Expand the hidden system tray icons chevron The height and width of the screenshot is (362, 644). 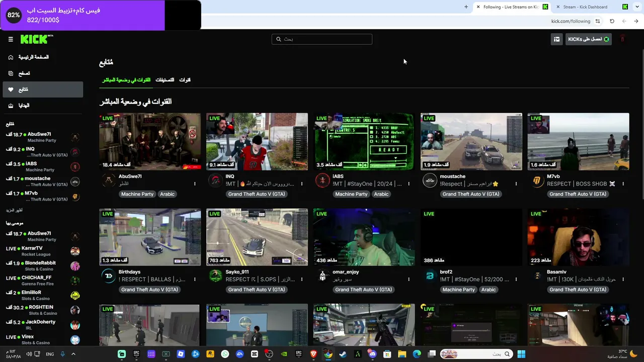[73, 354]
